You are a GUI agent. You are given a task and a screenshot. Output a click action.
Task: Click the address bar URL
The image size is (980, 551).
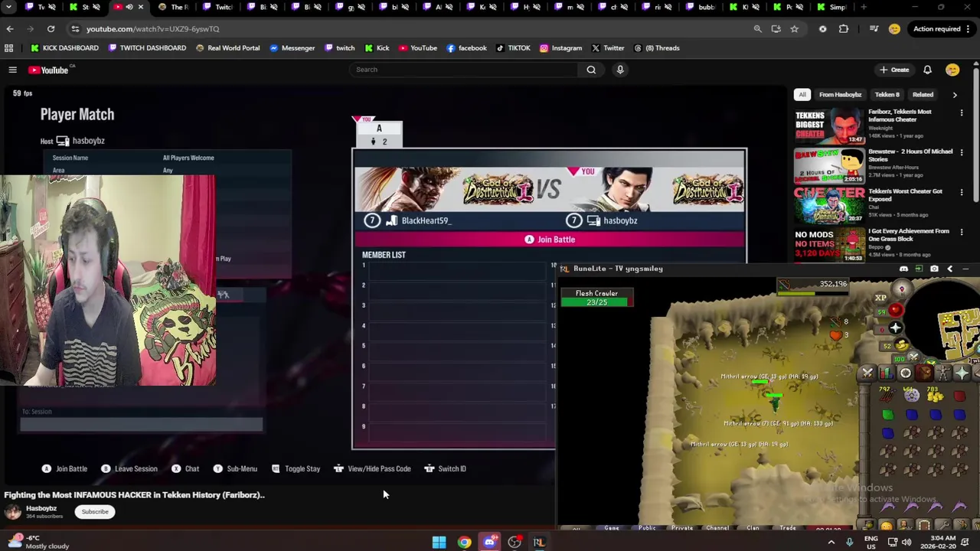[x=152, y=28]
